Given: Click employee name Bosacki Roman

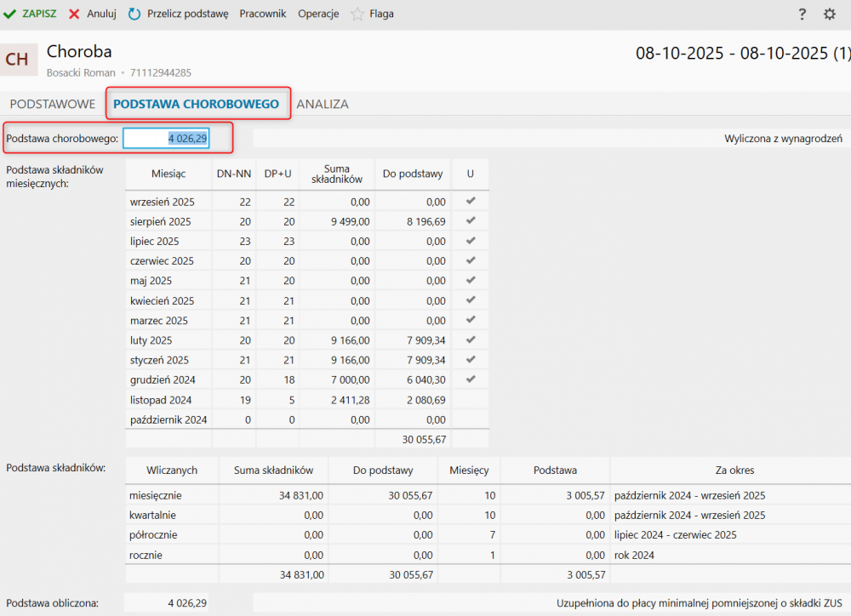Looking at the screenshot, I should (81, 72).
